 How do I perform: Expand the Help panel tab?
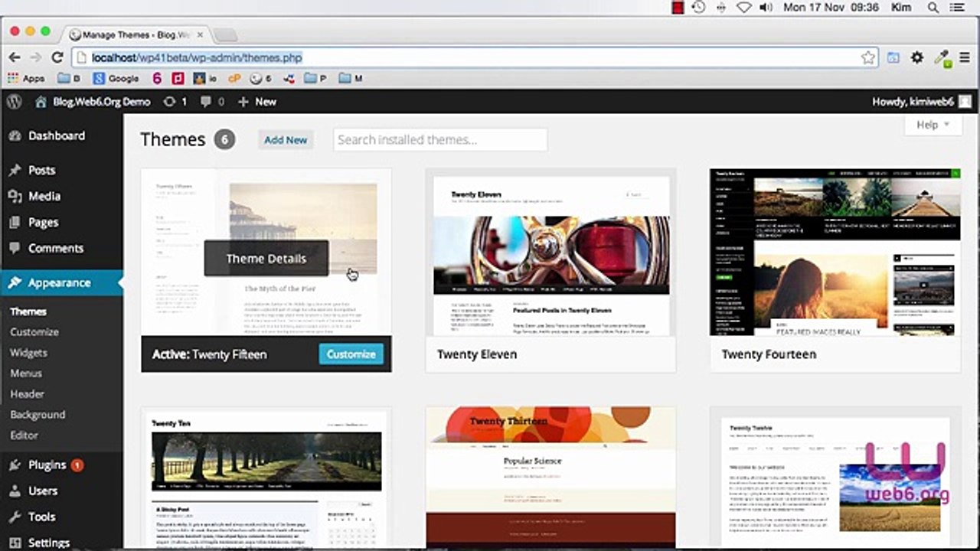pos(933,125)
